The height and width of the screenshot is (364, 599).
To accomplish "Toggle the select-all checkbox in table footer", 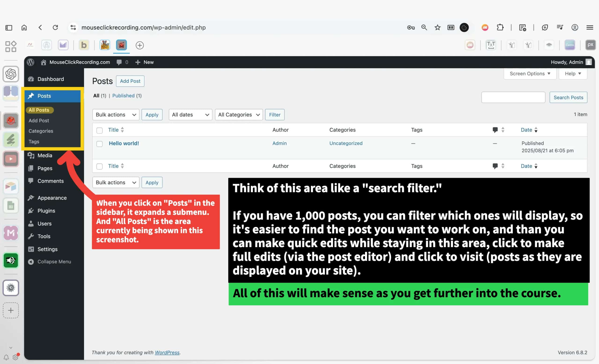I will 99,167.
